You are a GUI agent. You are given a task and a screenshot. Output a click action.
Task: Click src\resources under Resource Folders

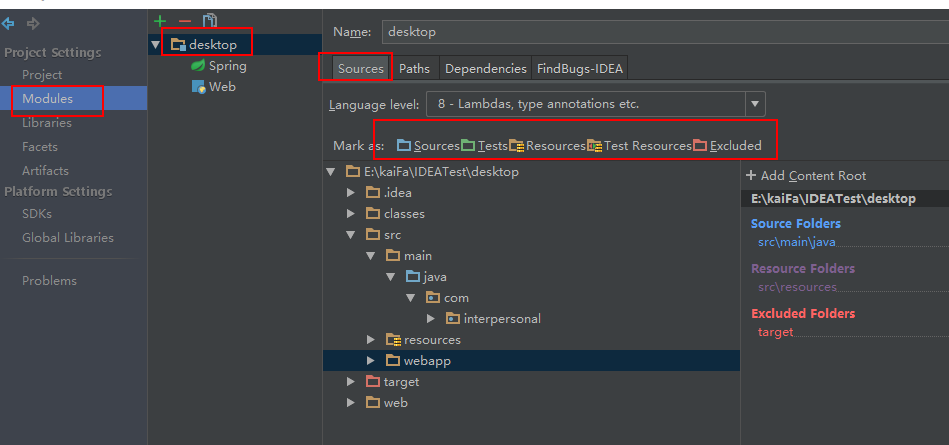pos(797,287)
